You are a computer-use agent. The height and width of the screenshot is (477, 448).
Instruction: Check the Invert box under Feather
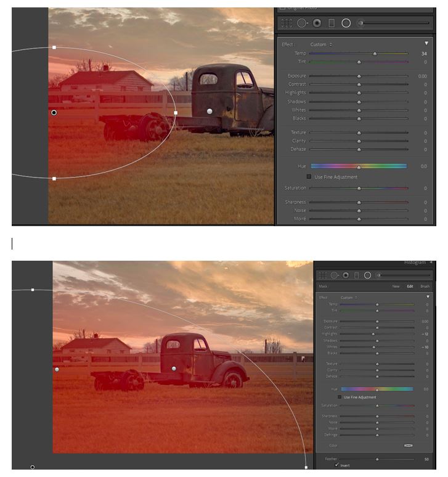point(336,465)
